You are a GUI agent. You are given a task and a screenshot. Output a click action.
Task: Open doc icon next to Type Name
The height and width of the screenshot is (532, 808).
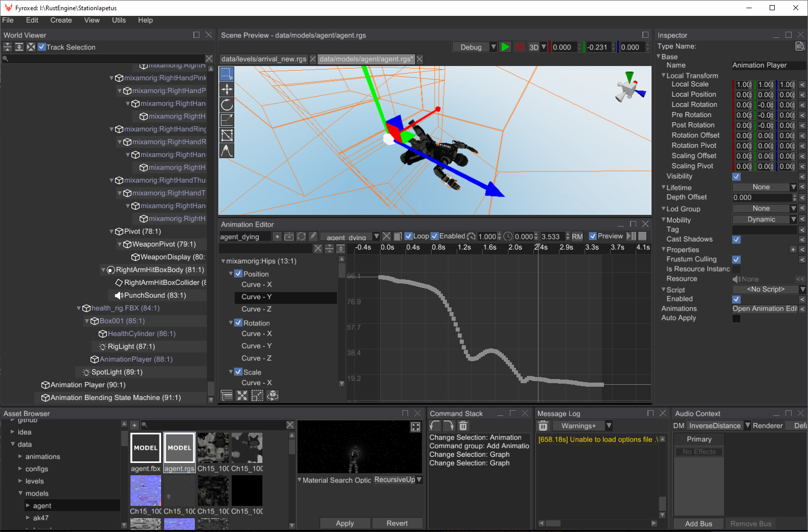(x=800, y=46)
